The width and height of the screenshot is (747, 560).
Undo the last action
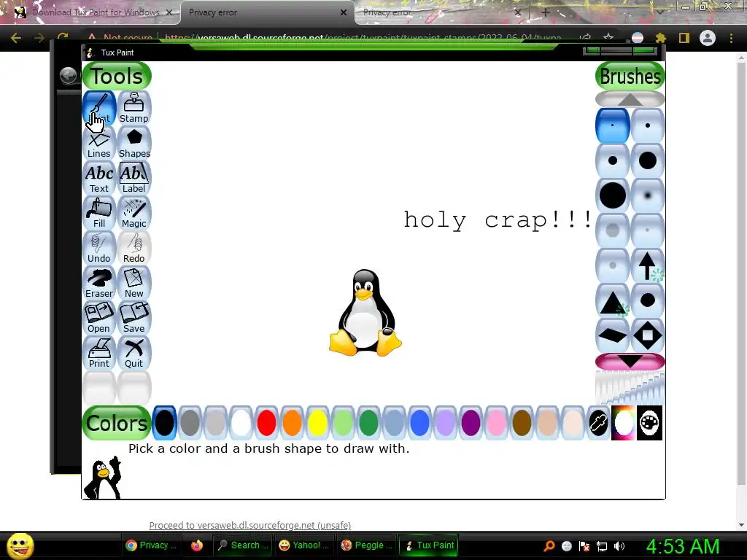[99, 248]
